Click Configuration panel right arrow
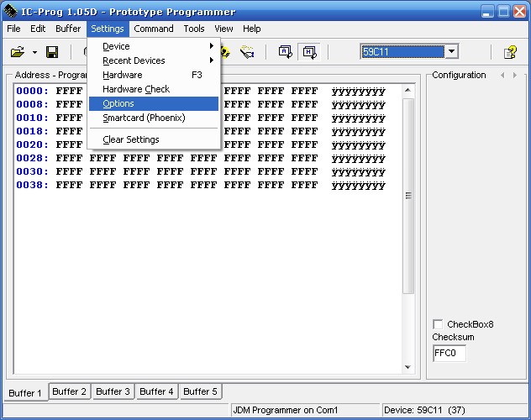The image size is (531, 420). coord(515,75)
